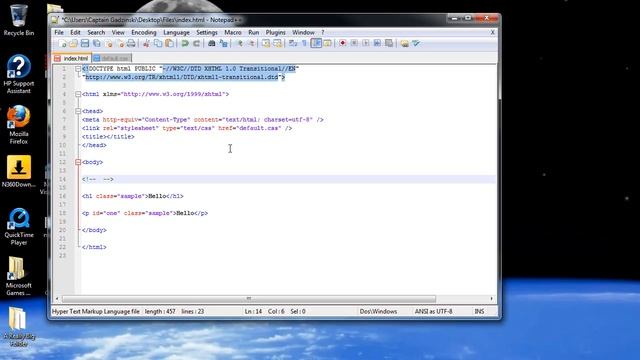This screenshot has height=360, width=640.
Task: Click the title tag line in the editor
Action: coord(108,137)
